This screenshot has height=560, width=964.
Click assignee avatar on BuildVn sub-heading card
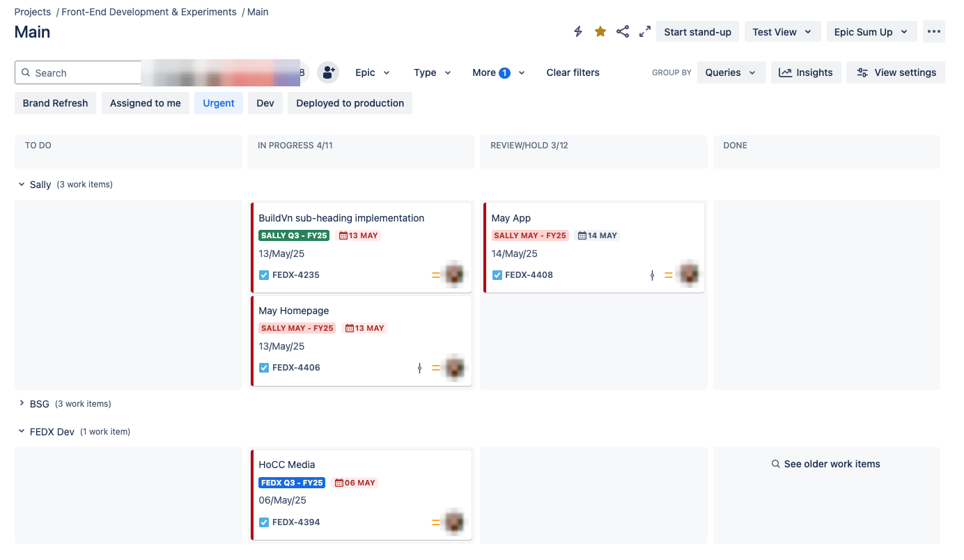[x=456, y=274]
